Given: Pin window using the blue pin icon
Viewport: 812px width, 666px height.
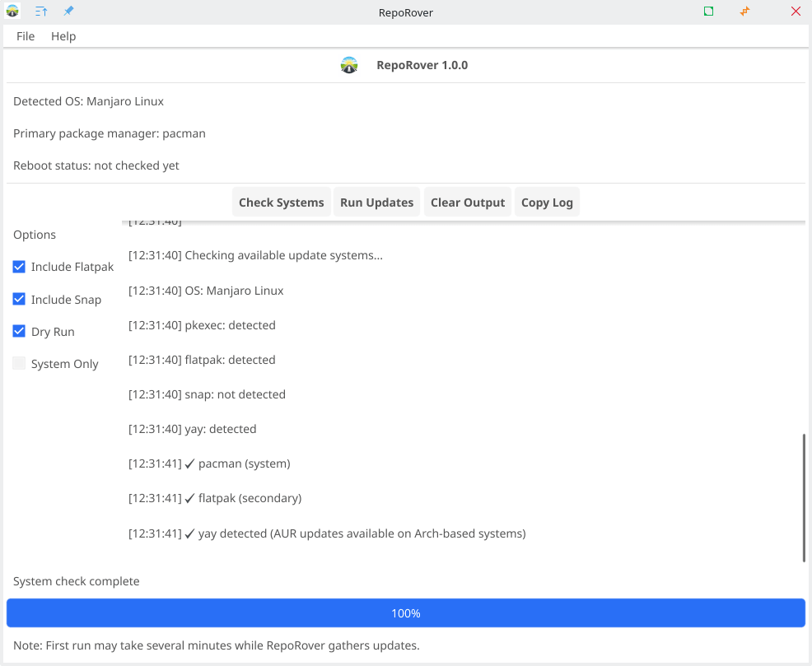Looking at the screenshot, I should point(68,12).
